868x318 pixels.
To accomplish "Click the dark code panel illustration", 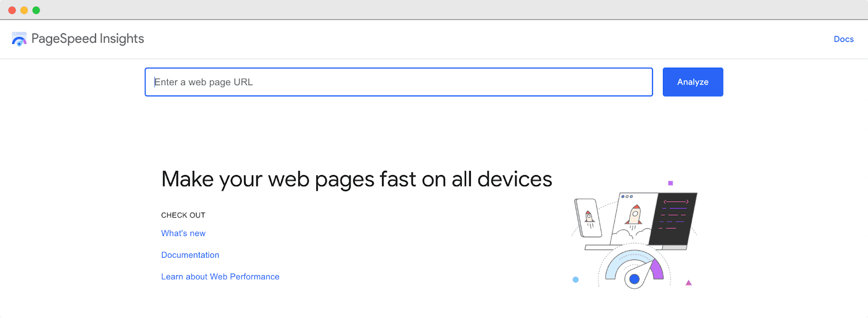I will click(675, 218).
